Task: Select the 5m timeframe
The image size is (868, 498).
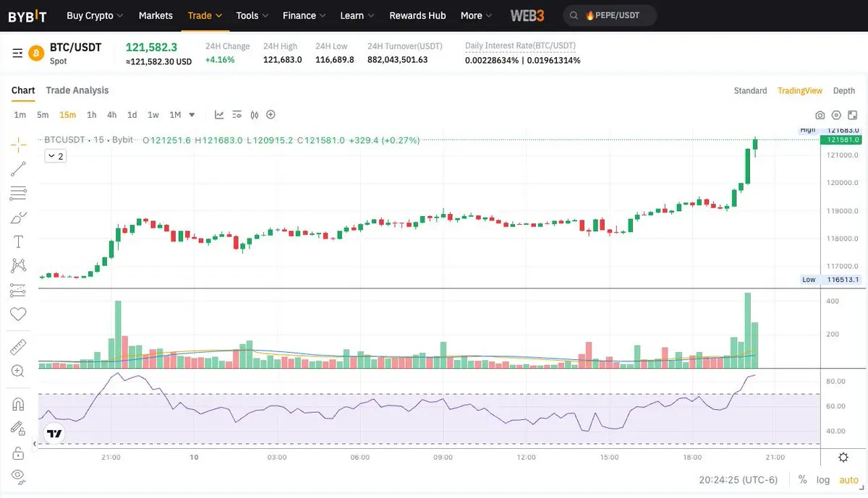Action: coord(43,115)
